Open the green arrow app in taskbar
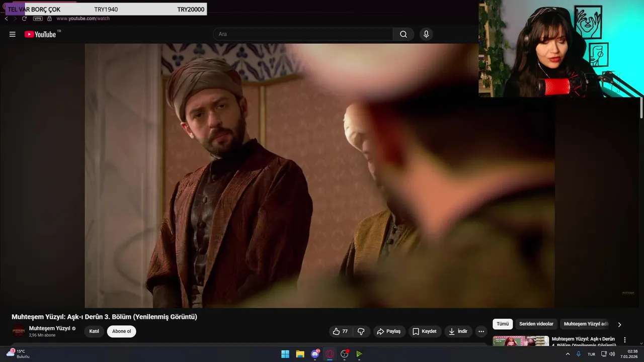644x362 pixels. [x=359, y=354]
